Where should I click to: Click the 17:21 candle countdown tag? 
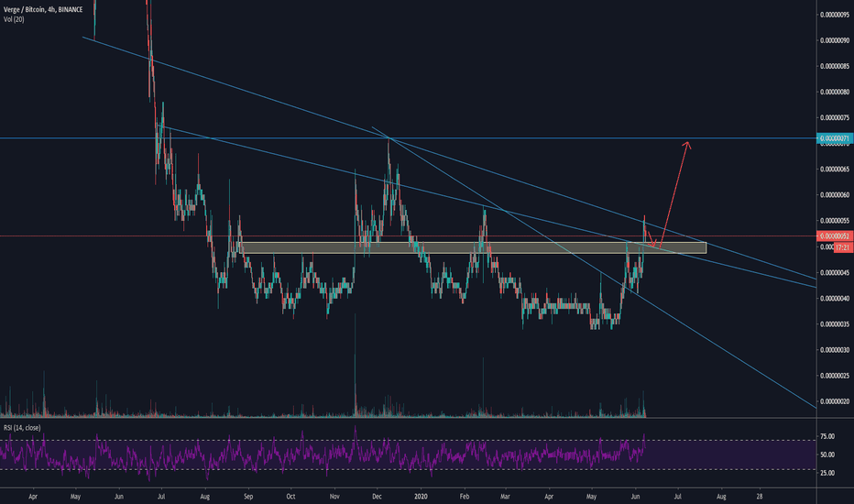tap(842, 247)
